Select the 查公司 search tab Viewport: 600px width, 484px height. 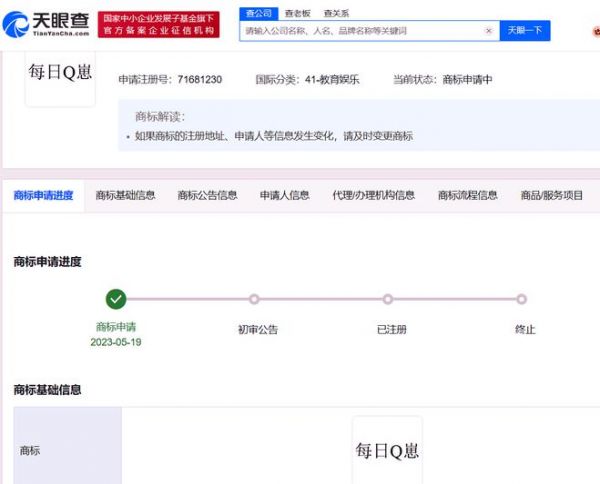point(259,13)
